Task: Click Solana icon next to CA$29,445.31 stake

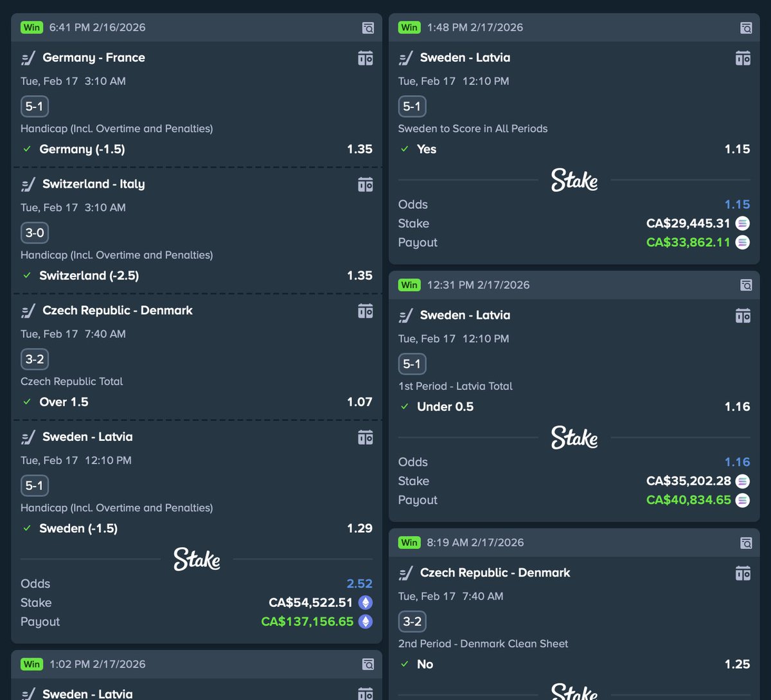Action: coord(743,224)
